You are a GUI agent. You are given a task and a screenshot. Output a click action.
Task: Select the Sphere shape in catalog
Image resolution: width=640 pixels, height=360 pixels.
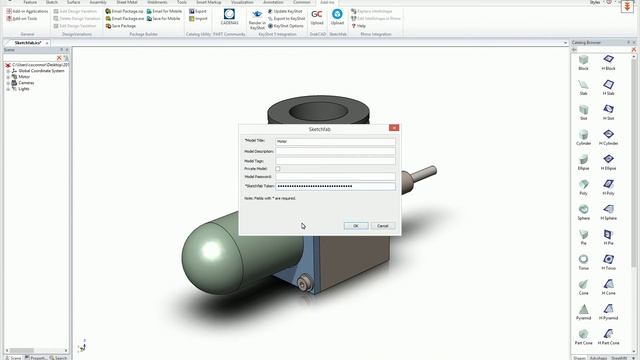584,212
